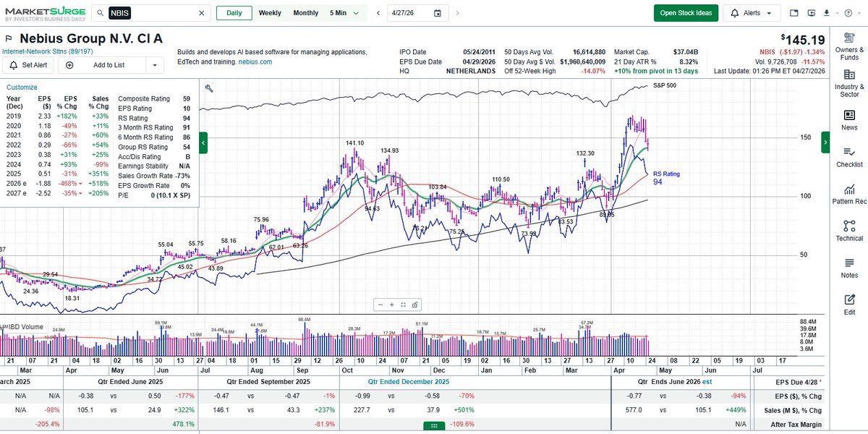The image size is (868, 434).
Task: Switch to the Weekly timeframe
Action: tap(270, 13)
